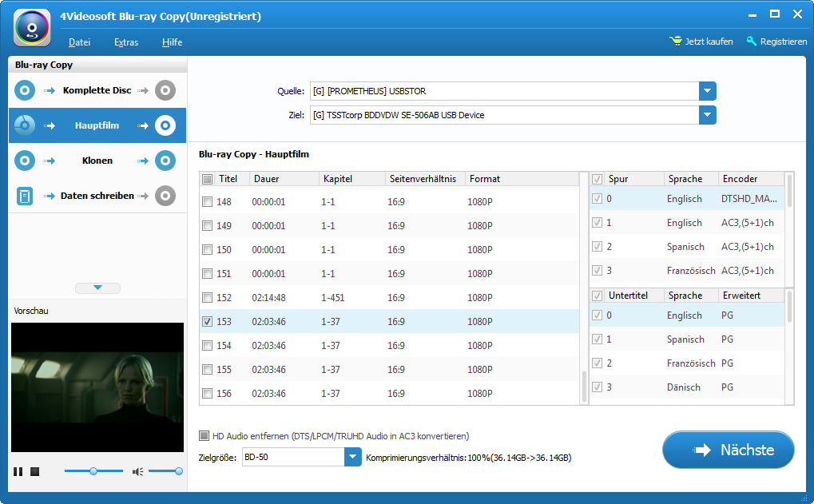This screenshot has width=814, height=504.
Task: Open the Daten schreiben mode
Action: pos(97,196)
